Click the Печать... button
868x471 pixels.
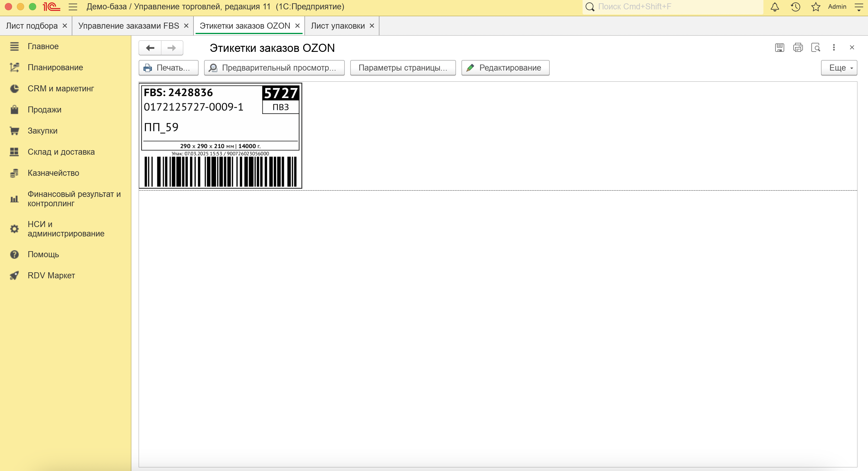pos(168,68)
